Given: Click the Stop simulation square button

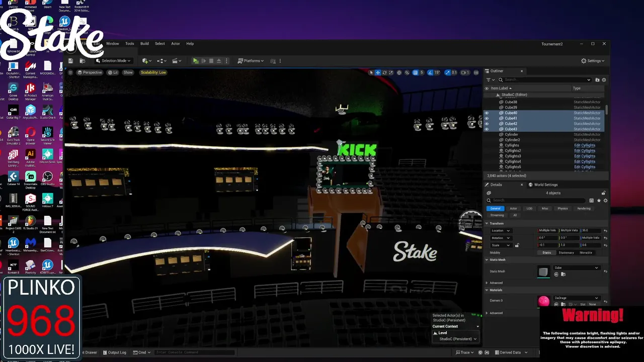Looking at the screenshot, I should (x=211, y=61).
